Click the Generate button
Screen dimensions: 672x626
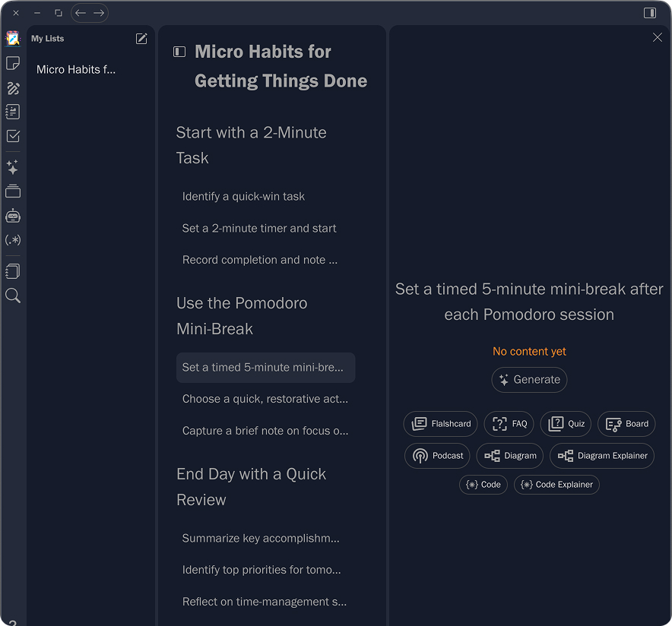click(x=529, y=380)
